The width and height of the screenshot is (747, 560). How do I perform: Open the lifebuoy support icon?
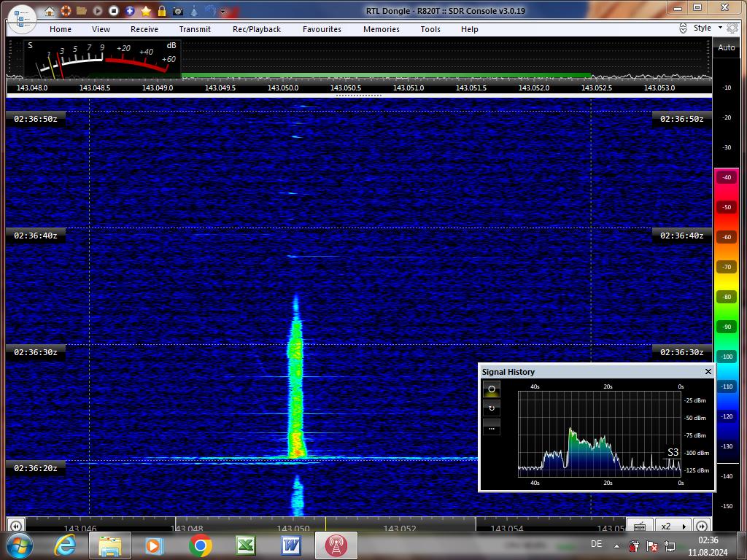[66, 10]
